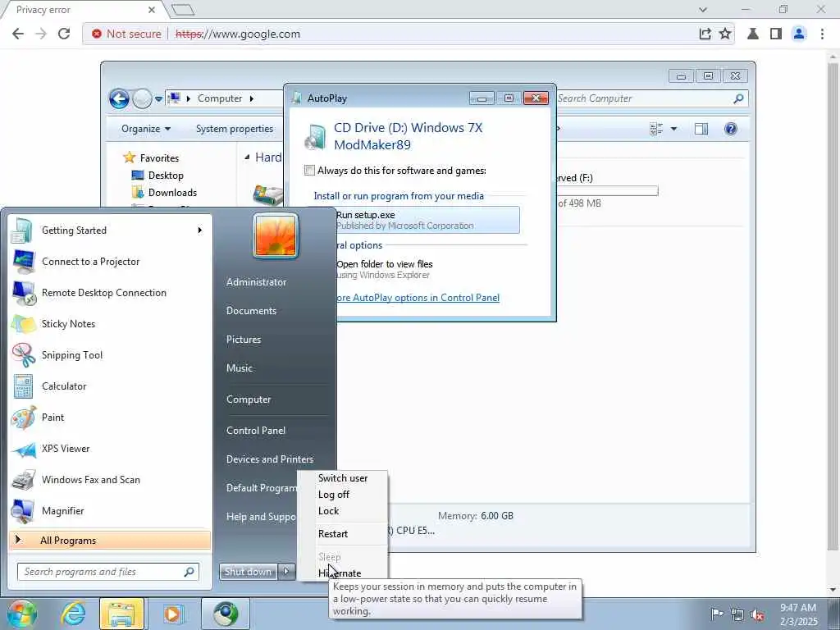This screenshot has width=840, height=630.
Task: Expand the Computer breadcrumb arrow
Action: tap(252, 98)
